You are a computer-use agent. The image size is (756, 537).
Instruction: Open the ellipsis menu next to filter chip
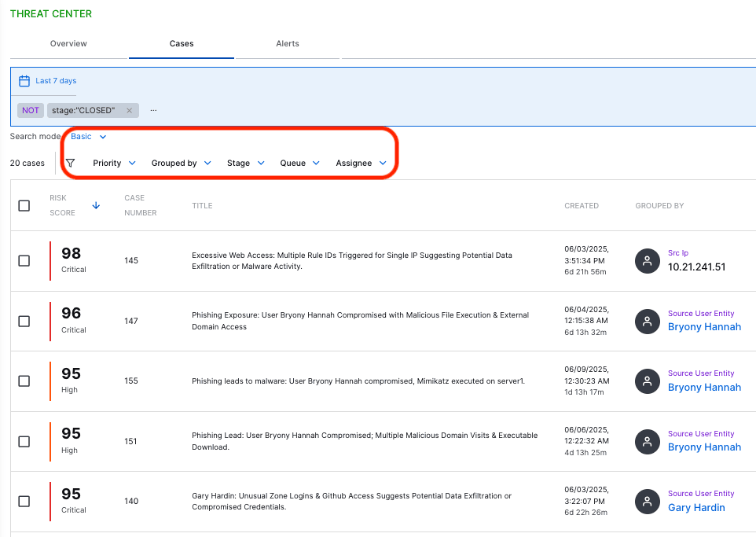point(153,111)
